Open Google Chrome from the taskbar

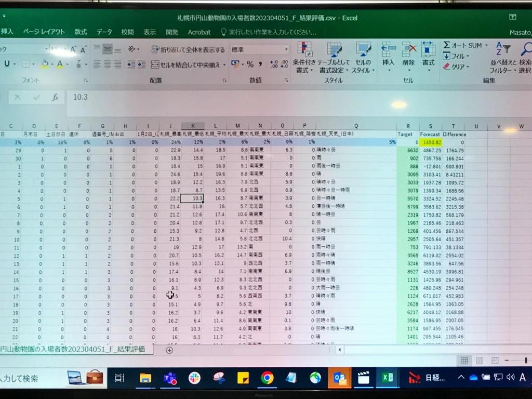pyautogui.click(x=267, y=378)
